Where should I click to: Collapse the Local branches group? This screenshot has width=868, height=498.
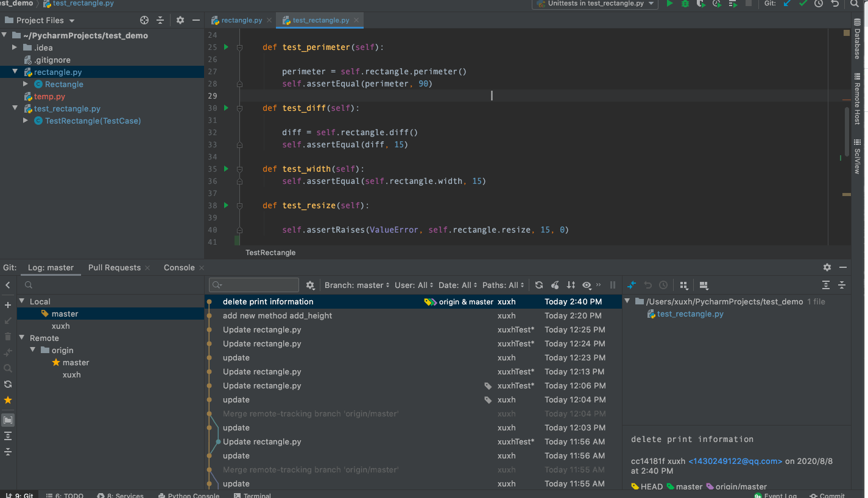click(x=22, y=301)
